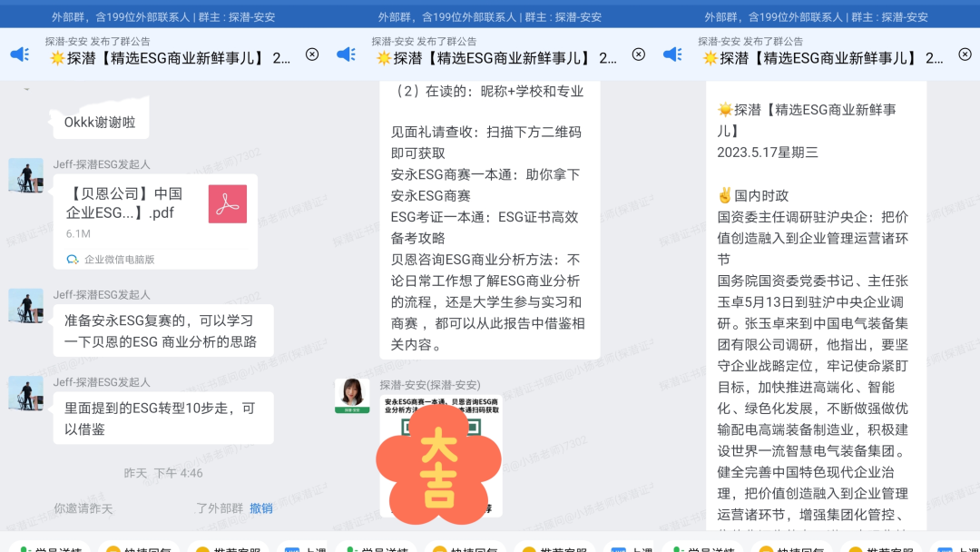The height and width of the screenshot is (552, 980).
Task: Dismiss the group announcement banner in middle chat pane
Action: [x=638, y=54]
